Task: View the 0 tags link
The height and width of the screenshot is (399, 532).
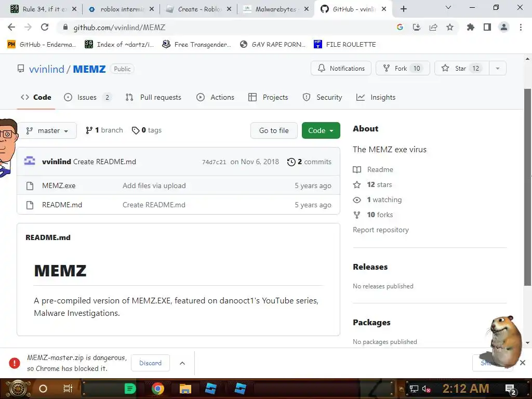Action: (x=147, y=130)
